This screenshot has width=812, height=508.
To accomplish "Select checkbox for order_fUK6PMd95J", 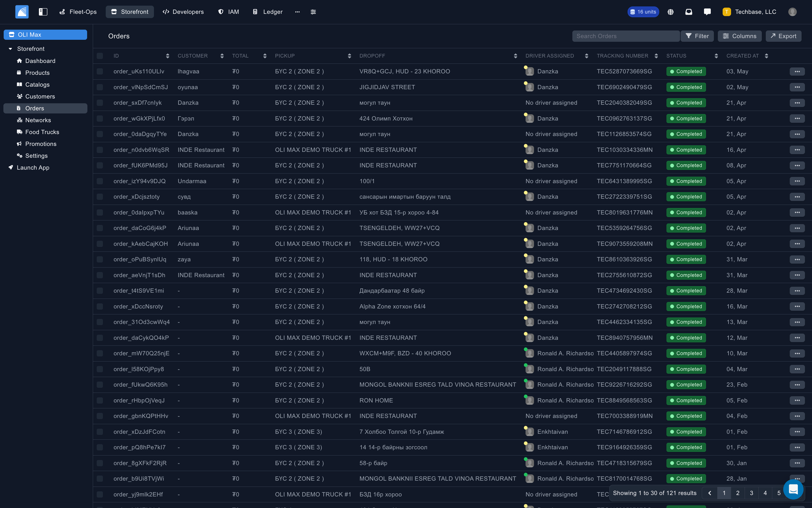I will [x=100, y=165].
